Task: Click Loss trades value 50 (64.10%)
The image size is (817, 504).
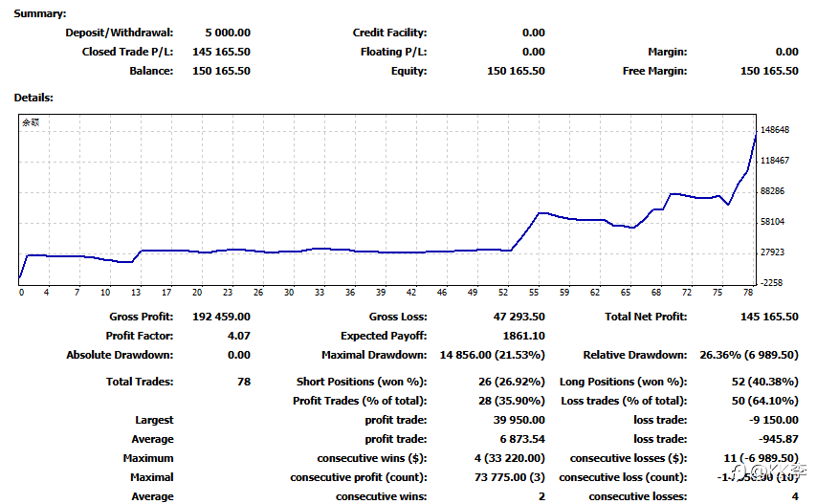Action: [765, 401]
